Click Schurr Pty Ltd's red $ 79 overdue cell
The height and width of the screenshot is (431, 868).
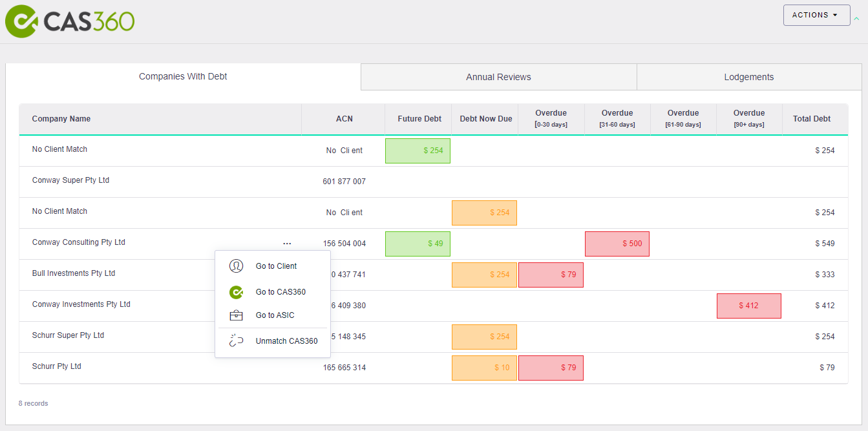tap(551, 368)
